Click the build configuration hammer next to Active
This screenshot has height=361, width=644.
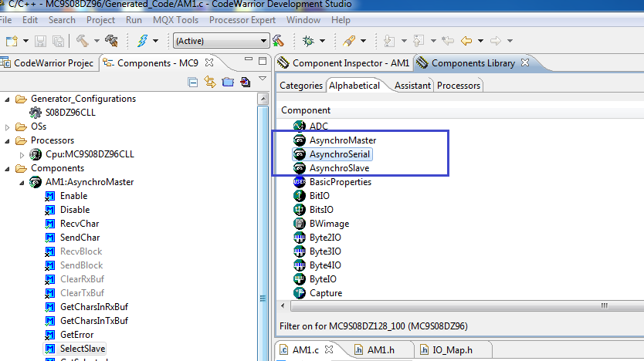tap(278, 41)
